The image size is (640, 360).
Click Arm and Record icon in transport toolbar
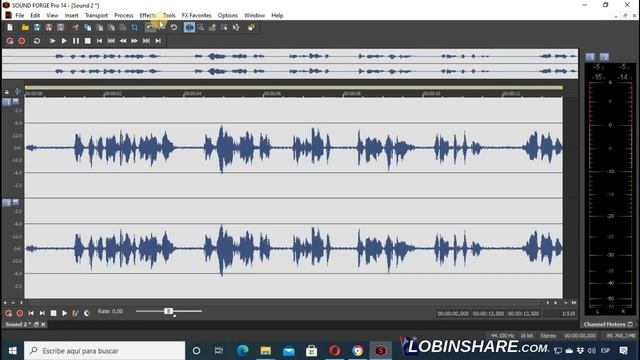[10, 41]
